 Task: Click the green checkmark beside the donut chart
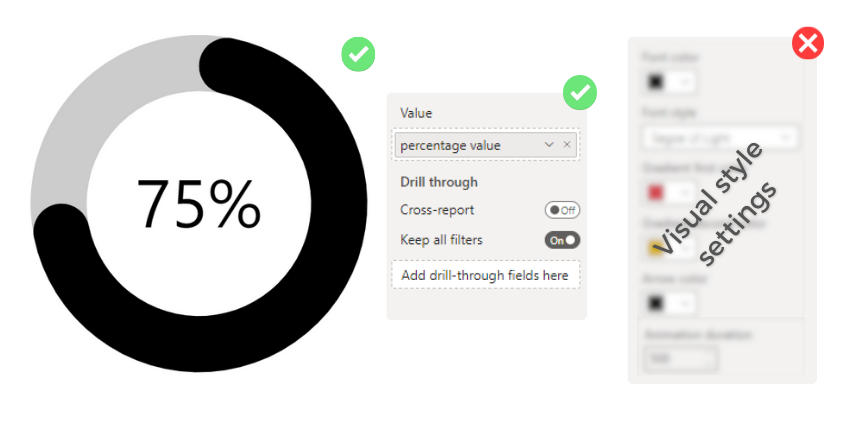coord(358,54)
